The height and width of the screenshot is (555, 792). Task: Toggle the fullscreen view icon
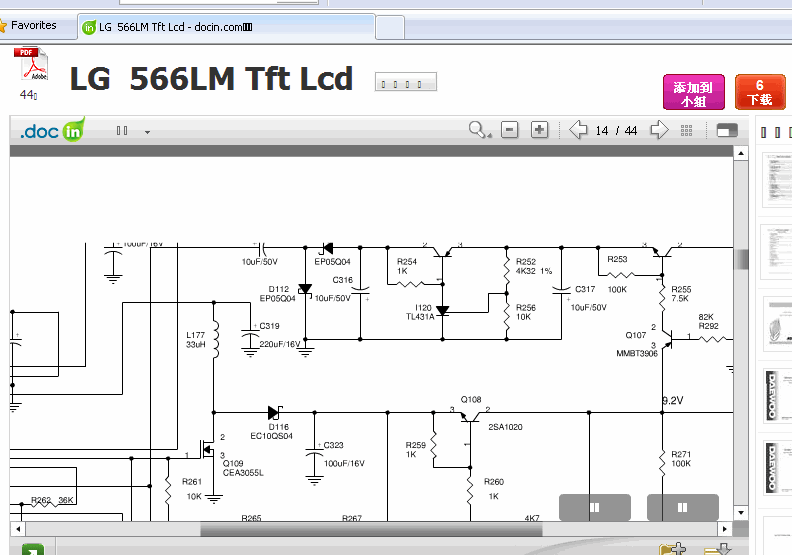[727, 130]
